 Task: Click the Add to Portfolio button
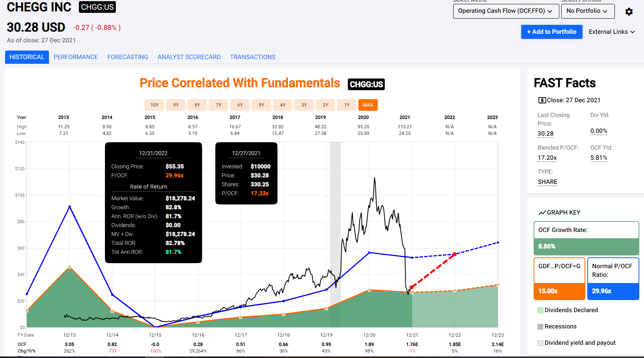(x=552, y=32)
